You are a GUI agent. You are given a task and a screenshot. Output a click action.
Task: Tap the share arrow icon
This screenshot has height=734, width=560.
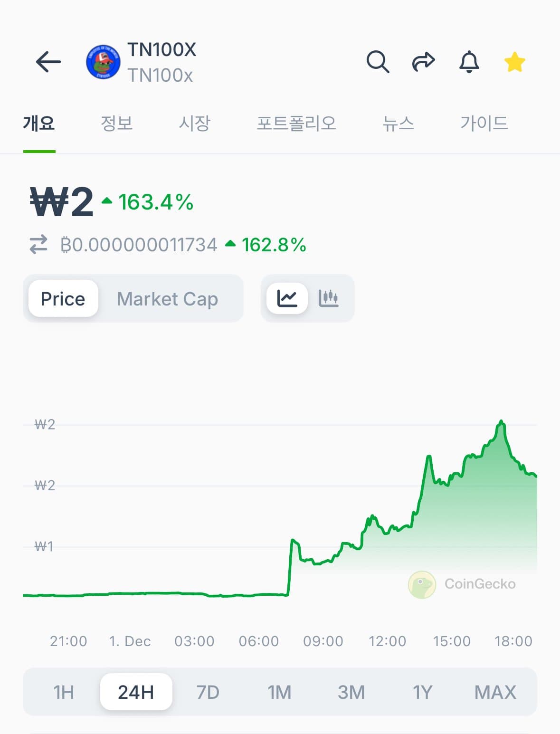click(x=423, y=62)
